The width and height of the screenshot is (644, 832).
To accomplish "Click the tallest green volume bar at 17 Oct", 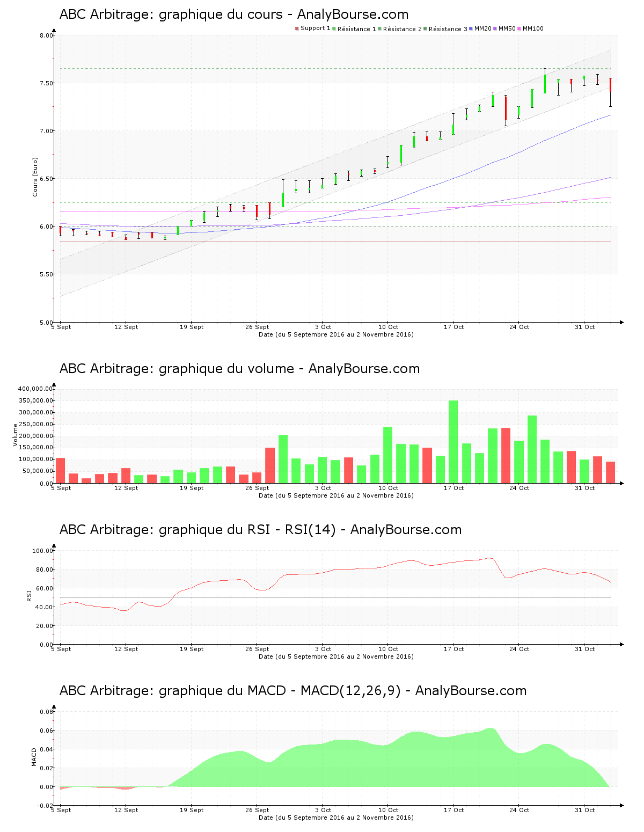I will pyautogui.click(x=453, y=441).
